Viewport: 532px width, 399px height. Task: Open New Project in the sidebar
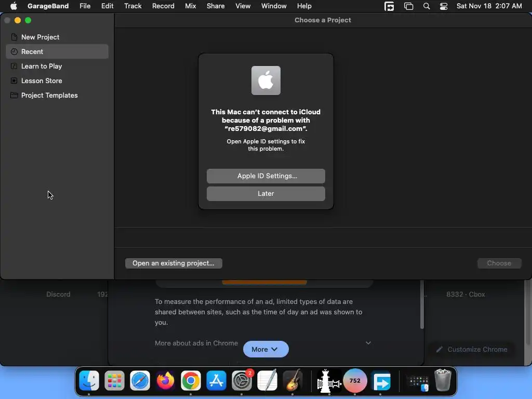click(57, 37)
